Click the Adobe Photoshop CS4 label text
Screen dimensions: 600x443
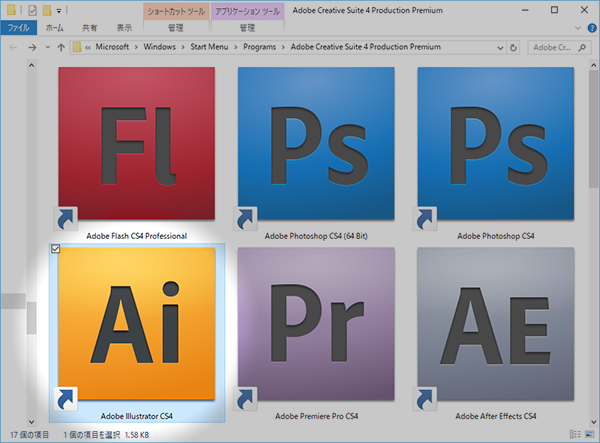[x=496, y=236]
